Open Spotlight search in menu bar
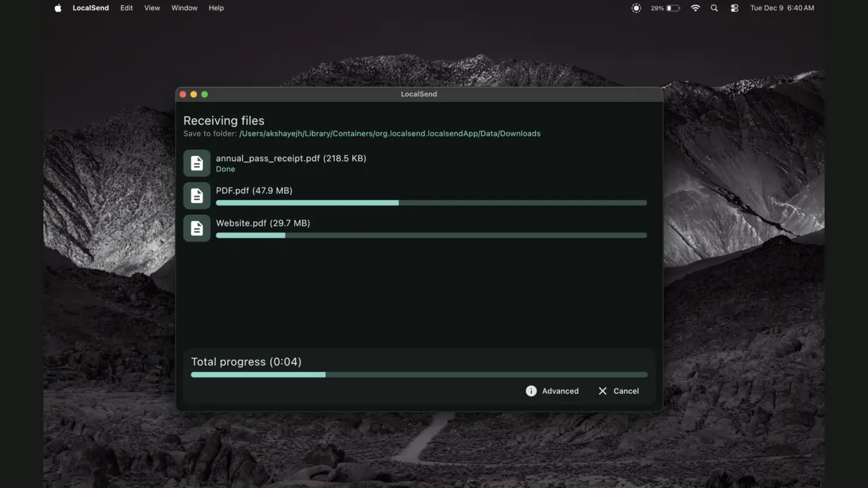 pos(714,8)
